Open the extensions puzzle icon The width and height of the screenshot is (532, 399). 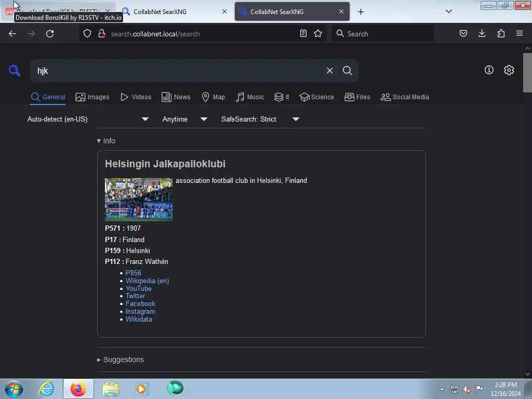click(x=501, y=33)
